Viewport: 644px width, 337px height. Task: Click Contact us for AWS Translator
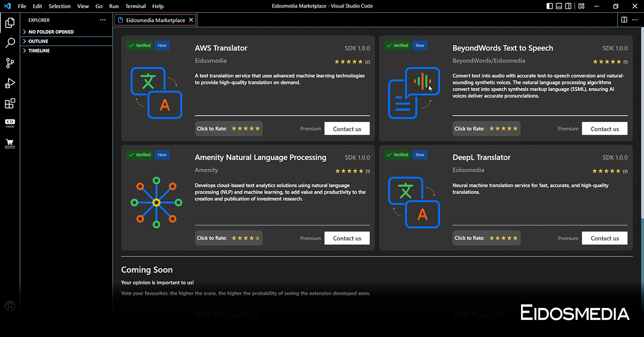click(347, 128)
